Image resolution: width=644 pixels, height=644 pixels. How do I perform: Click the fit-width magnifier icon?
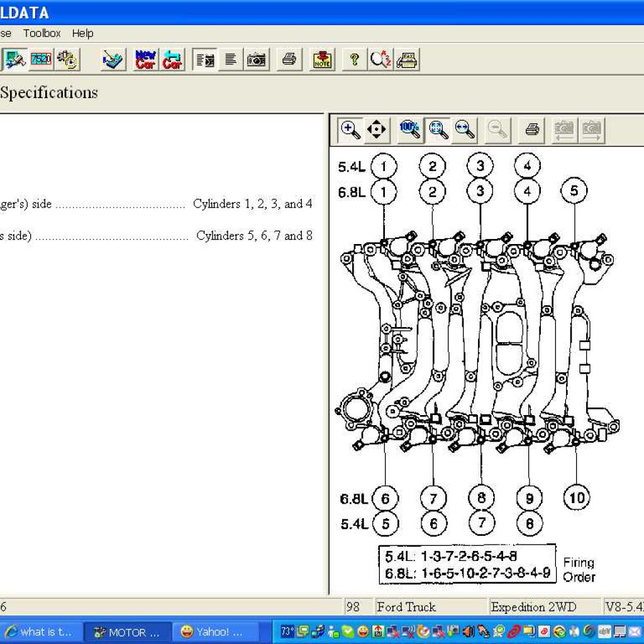(x=465, y=130)
